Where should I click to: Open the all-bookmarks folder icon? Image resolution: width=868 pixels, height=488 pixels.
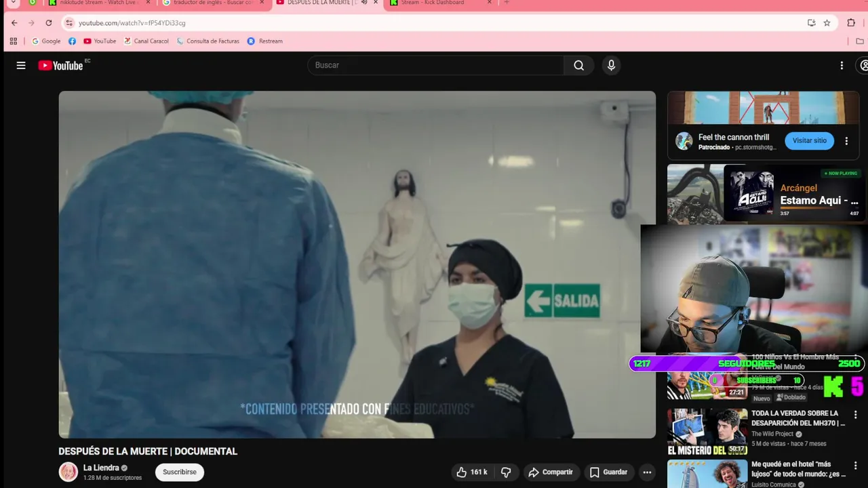pyautogui.click(x=860, y=41)
